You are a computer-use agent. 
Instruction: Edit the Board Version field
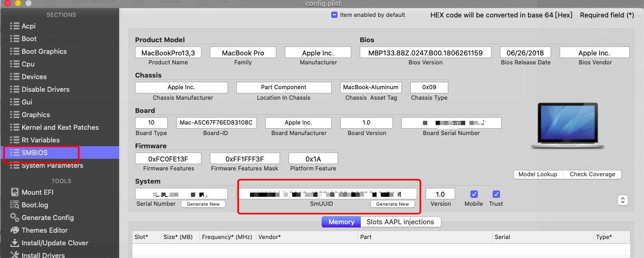point(367,123)
